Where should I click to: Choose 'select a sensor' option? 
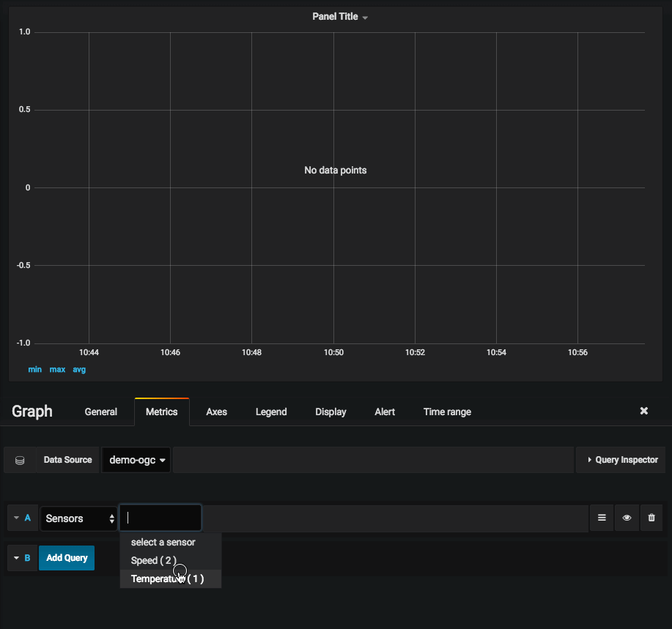(x=171, y=542)
